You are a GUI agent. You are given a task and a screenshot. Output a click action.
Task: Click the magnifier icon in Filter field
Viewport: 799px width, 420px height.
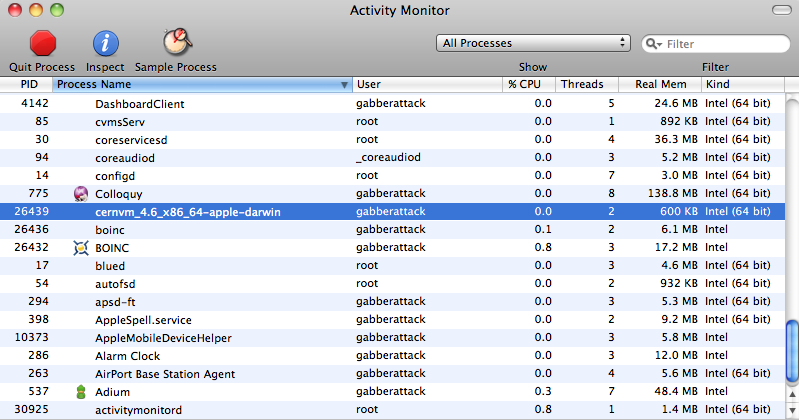[x=653, y=44]
